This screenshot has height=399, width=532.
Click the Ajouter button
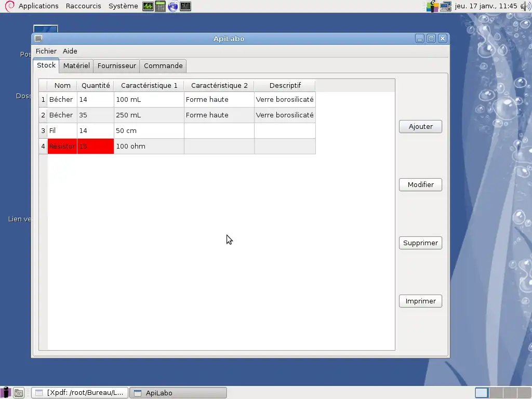pos(420,127)
